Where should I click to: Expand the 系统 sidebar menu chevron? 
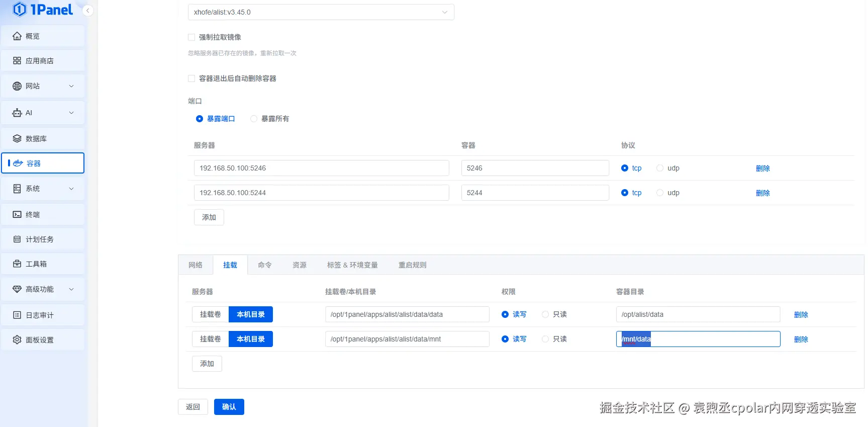click(71, 189)
